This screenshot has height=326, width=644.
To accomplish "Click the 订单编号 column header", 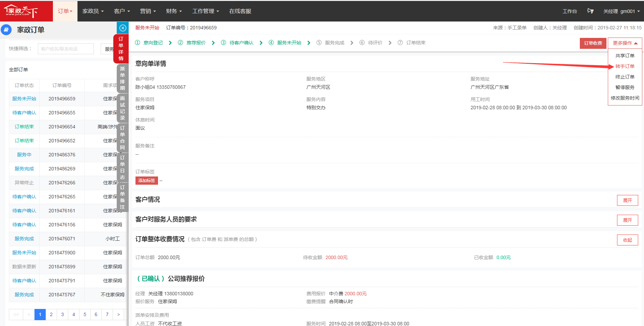I will pyautogui.click(x=62, y=85).
